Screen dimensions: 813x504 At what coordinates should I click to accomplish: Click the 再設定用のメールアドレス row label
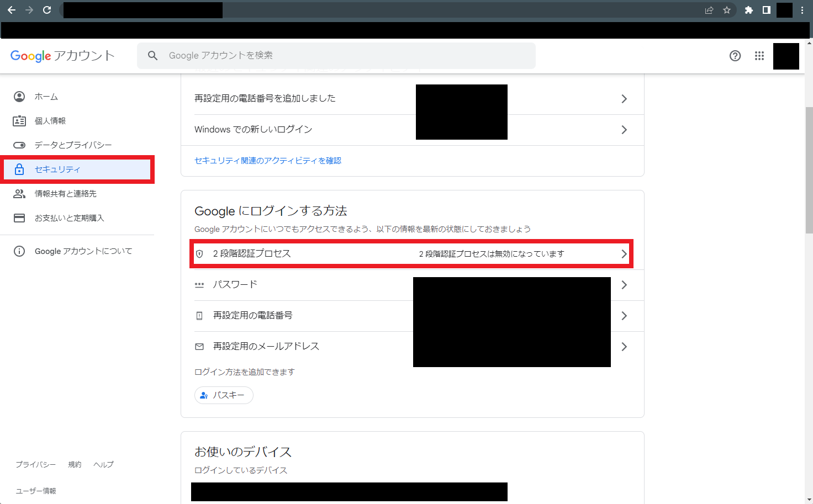click(266, 346)
